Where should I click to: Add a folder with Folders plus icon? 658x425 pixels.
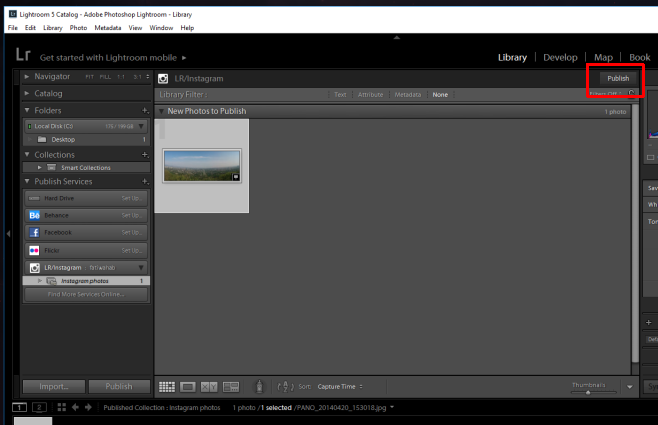coord(145,110)
